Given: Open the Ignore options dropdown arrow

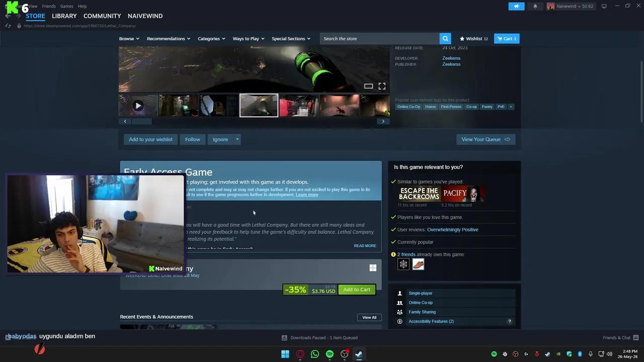Looking at the screenshot, I should (237, 139).
